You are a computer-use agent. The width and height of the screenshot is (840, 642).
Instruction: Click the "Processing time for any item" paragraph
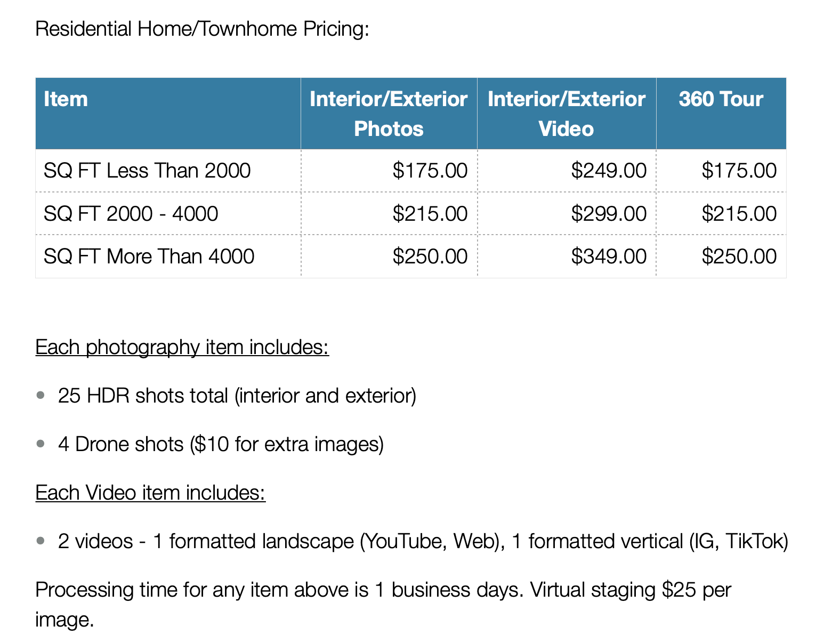(x=383, y=590)
